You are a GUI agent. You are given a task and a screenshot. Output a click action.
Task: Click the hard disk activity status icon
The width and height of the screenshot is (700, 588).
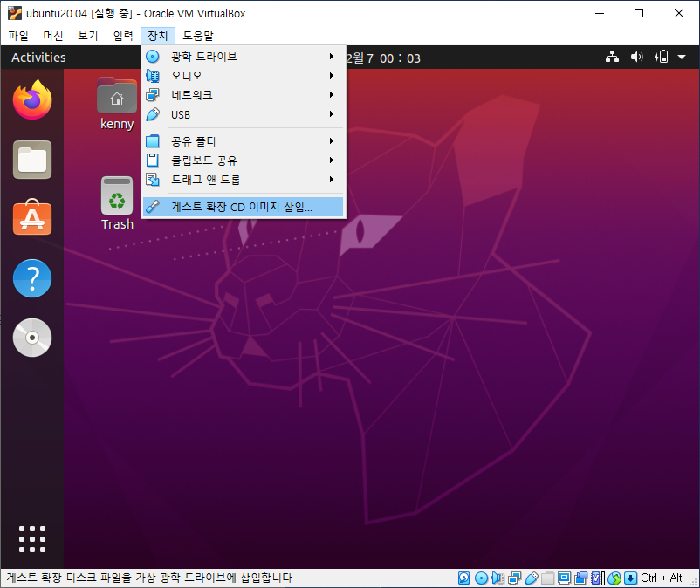click(463, 578)
